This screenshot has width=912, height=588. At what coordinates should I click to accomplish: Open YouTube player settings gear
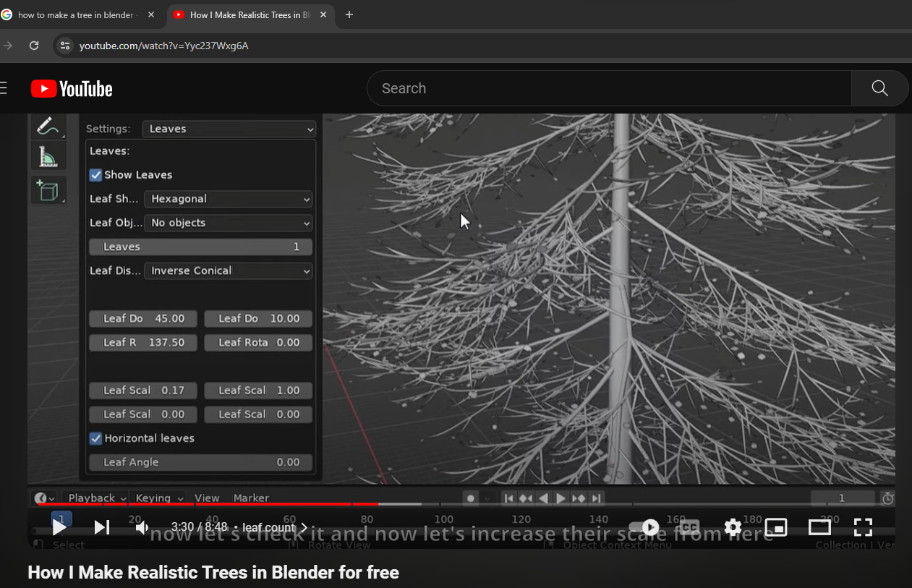point(733,527)
